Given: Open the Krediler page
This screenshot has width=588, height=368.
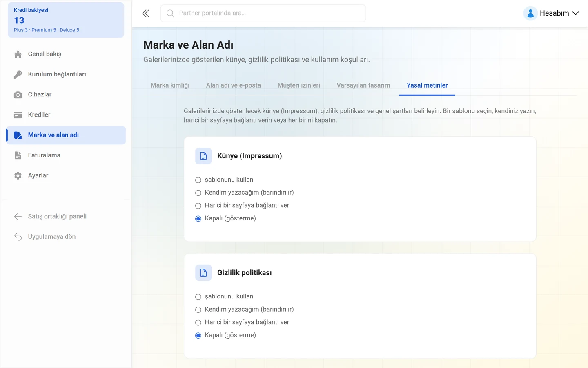Looking at the screenshot, I should point(66,115).
